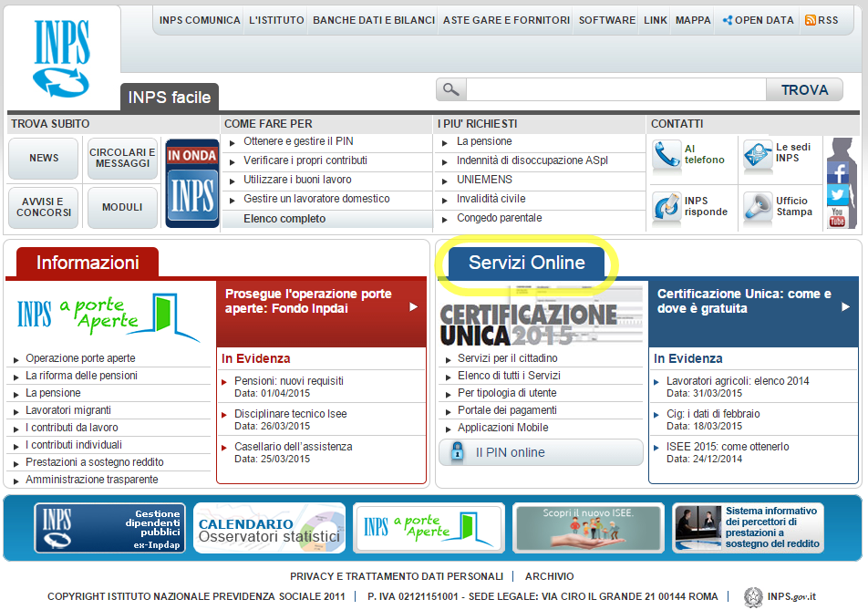Open the LINK menu item

(656, 20)
